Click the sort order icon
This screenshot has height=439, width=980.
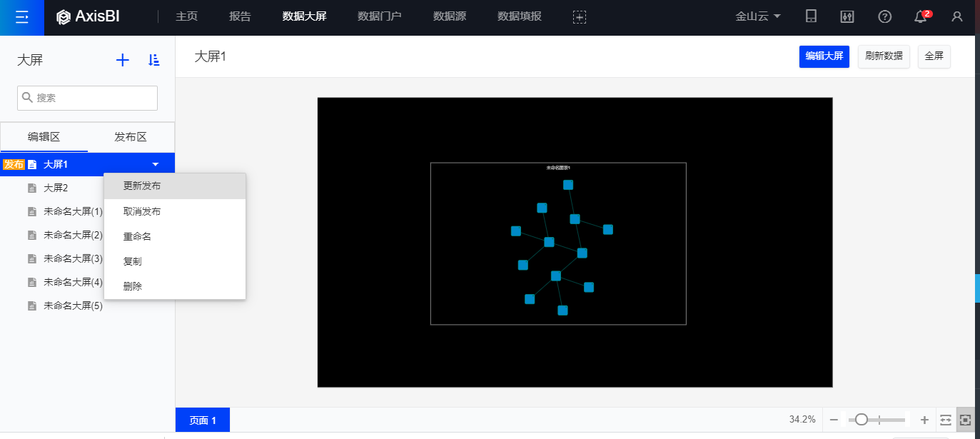tap(153, 60)
